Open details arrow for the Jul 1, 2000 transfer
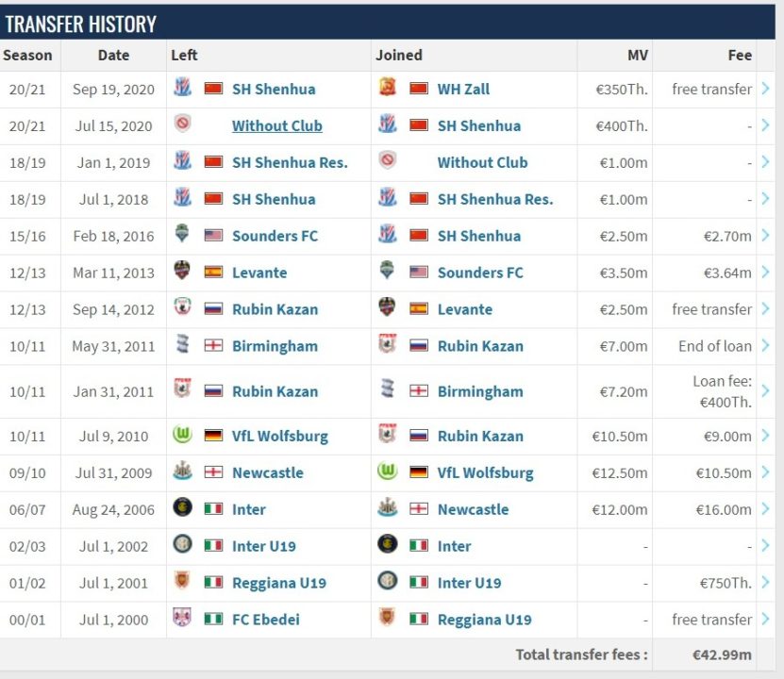 [x=765, y=620]
